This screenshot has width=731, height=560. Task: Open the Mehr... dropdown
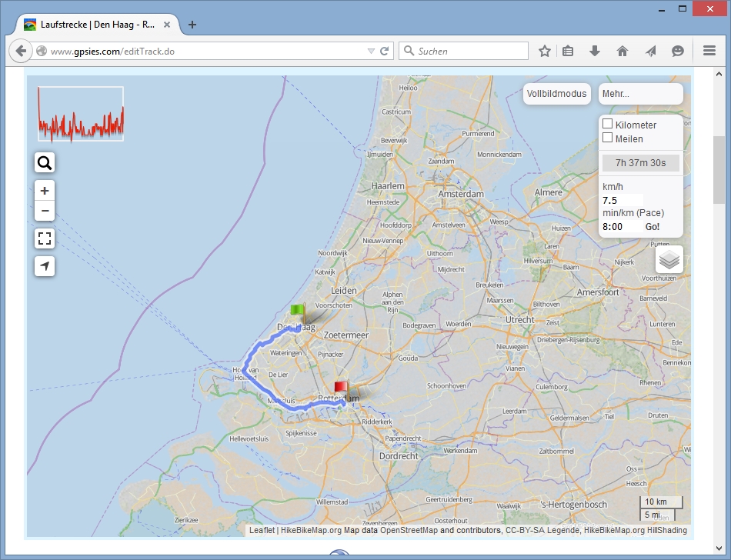point(640,94)
